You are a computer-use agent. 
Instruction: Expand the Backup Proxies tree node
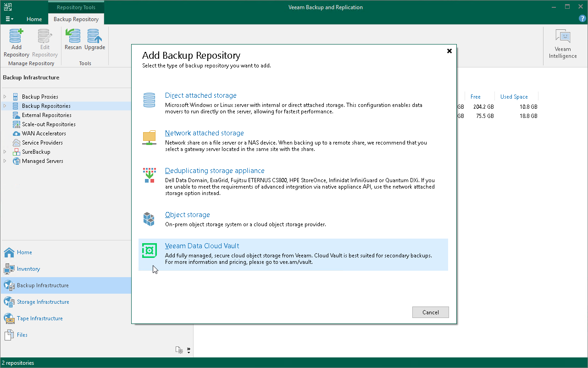[5, 97]
